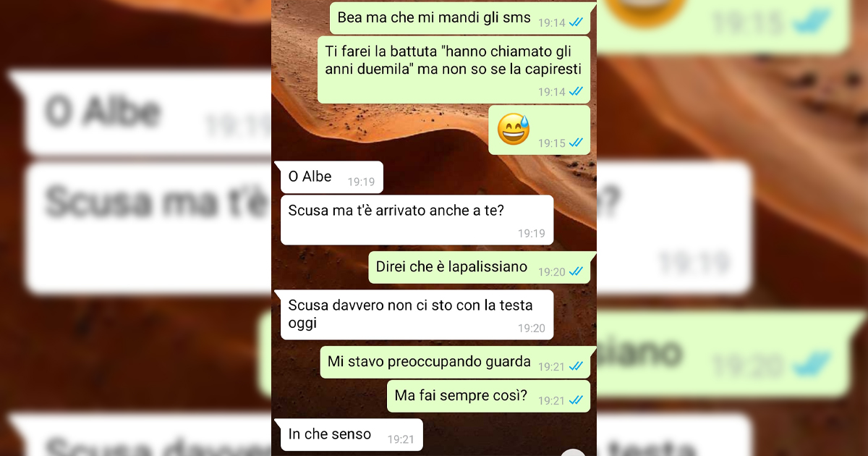Select the 'Scusa ma t'è arrivato anche a te?' bubble
The width and height of the screenshot is (868, 456).
417,220
